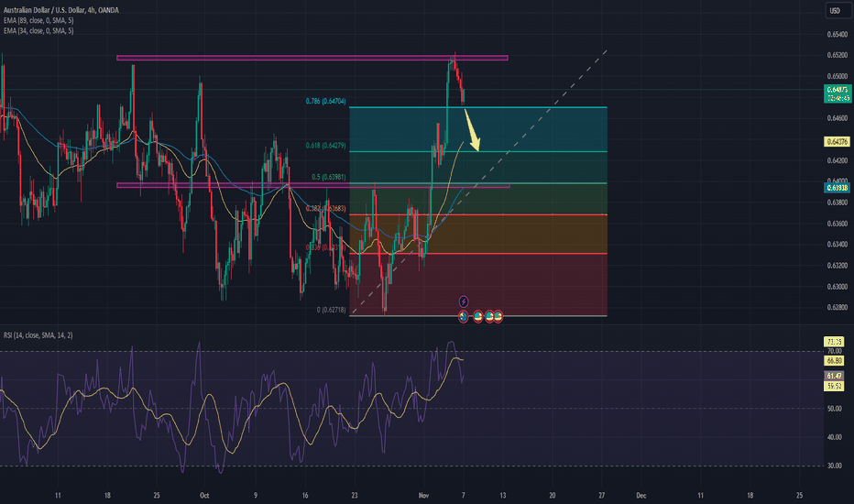This screenshot has width=854, height=504.
Task: Click the 23 date label on time axis
Action: click(355, 495)
